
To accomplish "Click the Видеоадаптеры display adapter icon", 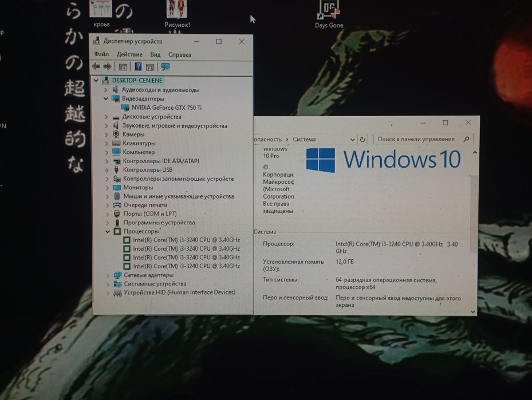I will click(x=116, y=98).
